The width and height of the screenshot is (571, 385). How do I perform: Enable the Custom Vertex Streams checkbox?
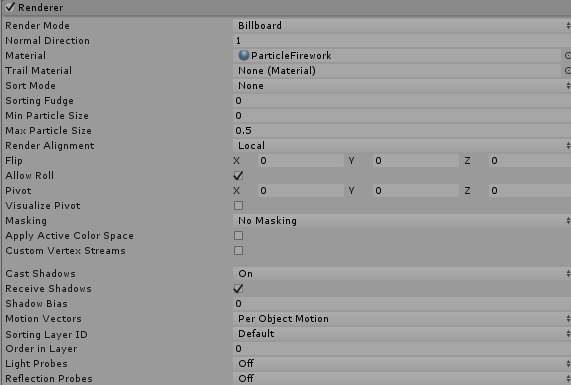[239, 251]
